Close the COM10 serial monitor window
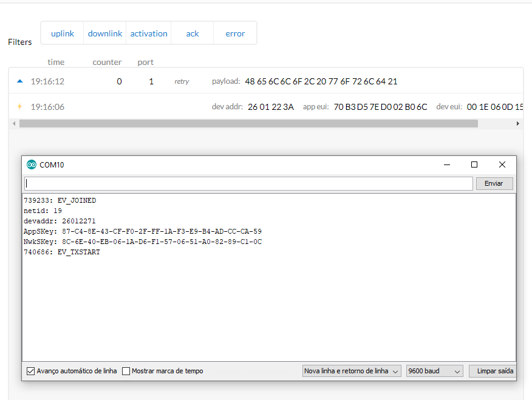This screenshot has width=532, height=400. click(502, 164)
